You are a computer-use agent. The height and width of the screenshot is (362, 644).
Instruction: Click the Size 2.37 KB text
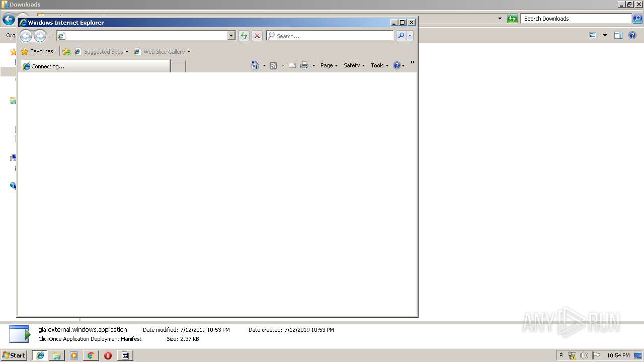tap(183, 339)
